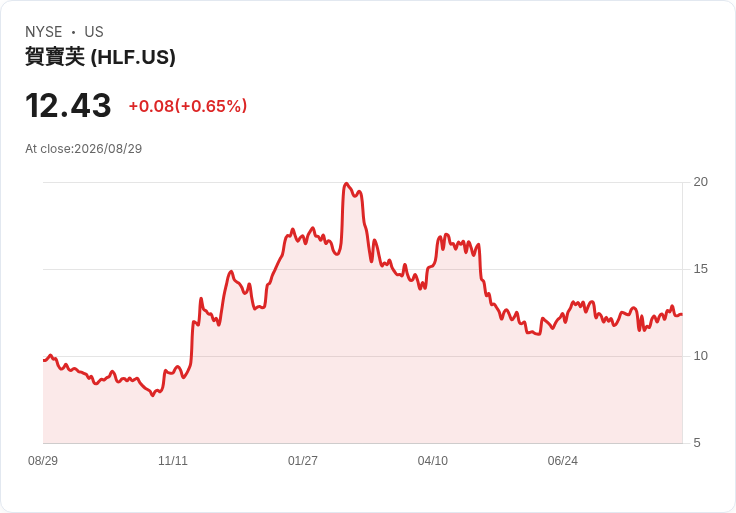
Task: Select the US market label
Action: click(94, 32)
